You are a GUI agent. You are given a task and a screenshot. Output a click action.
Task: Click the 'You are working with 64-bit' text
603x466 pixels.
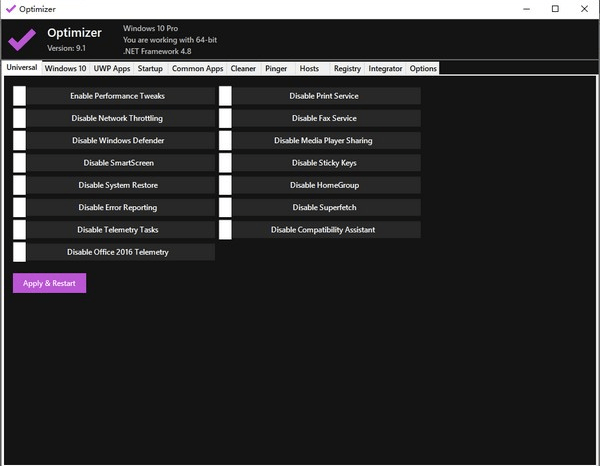point(170,40)
